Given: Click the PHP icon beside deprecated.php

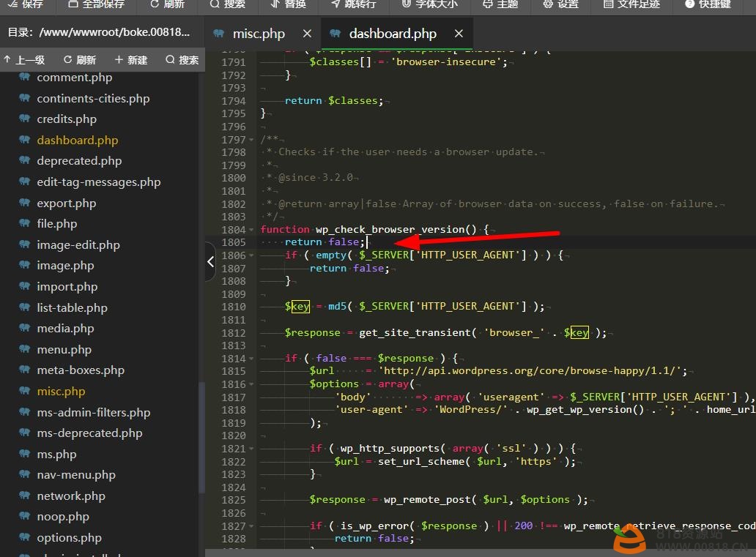Looking at the screenshot, I should [25, 161].
